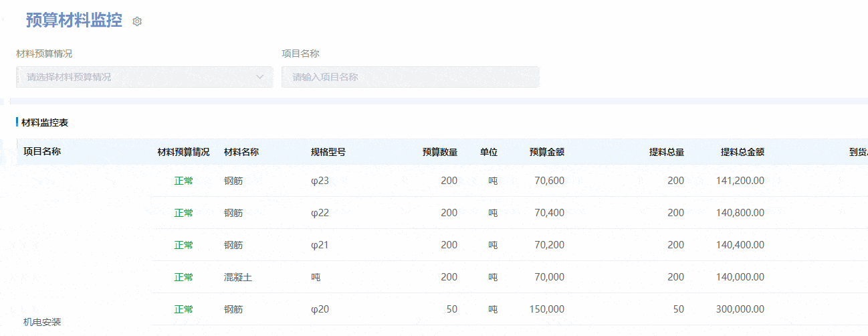
Task: Select the 机电安装 project name cell
Action: (x=42, y=322)
